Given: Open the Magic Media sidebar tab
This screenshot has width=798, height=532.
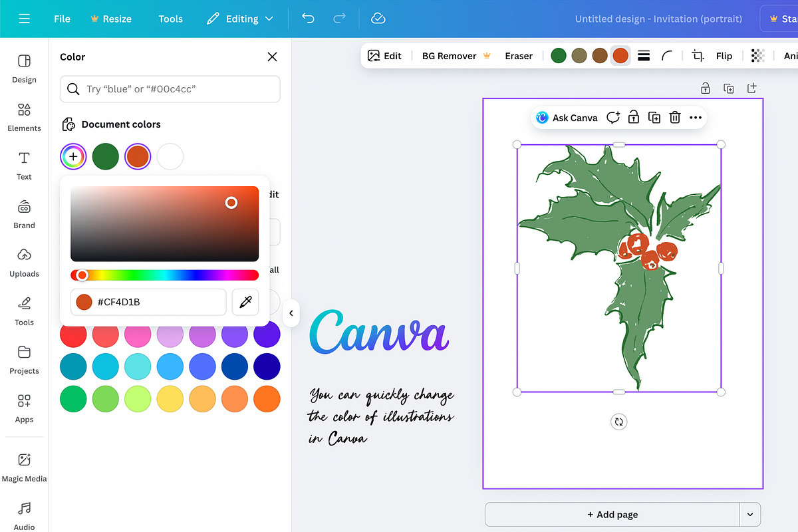Looking at the screenshot, I should (x=24, y=467).
